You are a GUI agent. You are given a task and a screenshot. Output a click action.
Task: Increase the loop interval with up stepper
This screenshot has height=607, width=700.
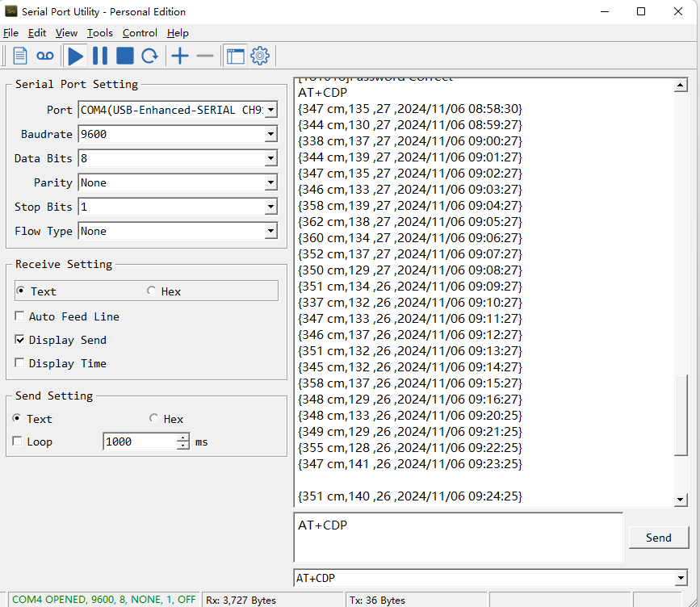pos(183,437)
